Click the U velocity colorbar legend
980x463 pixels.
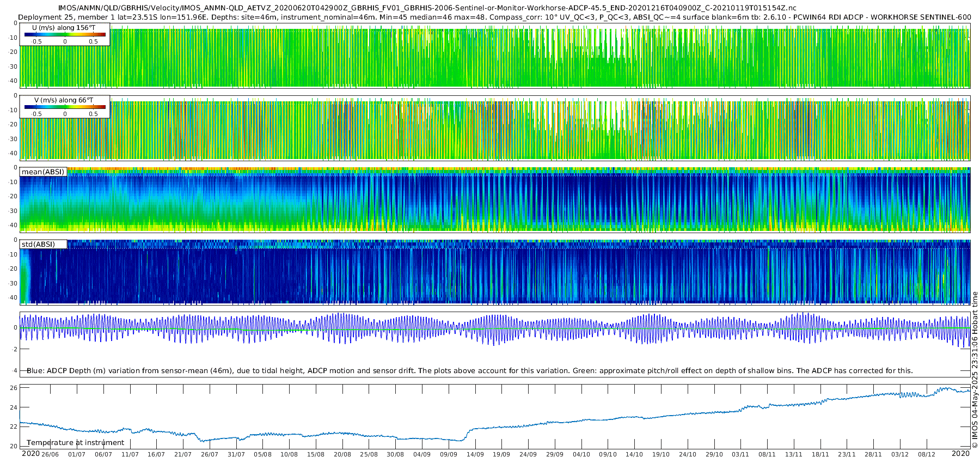(x=65, y=35)
